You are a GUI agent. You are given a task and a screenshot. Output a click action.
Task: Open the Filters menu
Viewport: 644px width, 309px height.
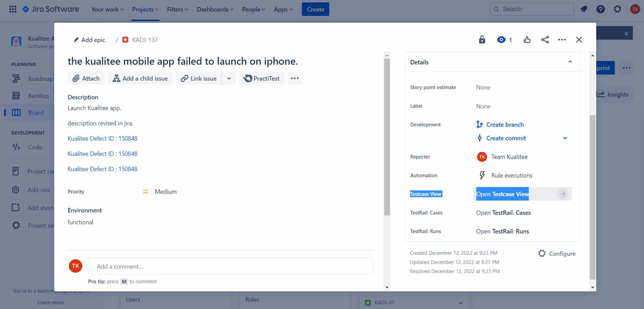(178, 9)
